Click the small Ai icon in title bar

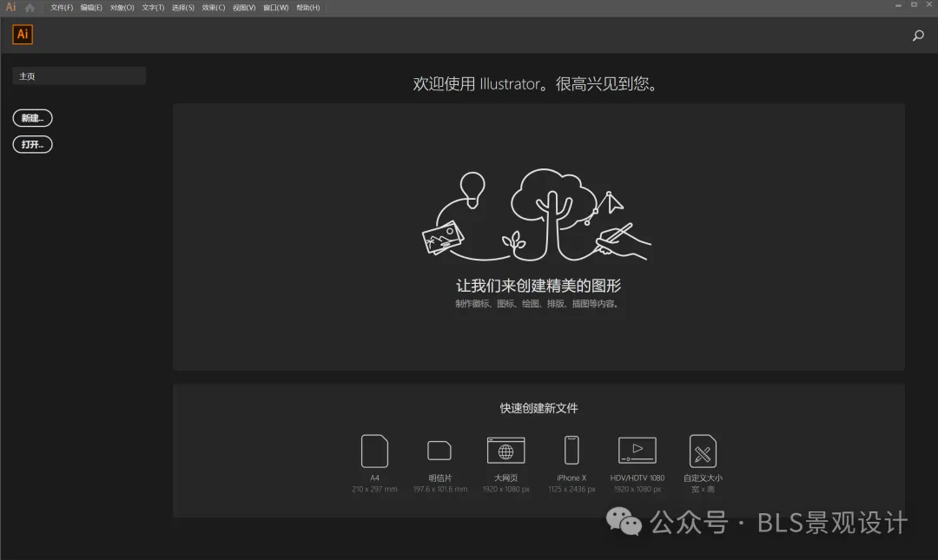point(10,7)
